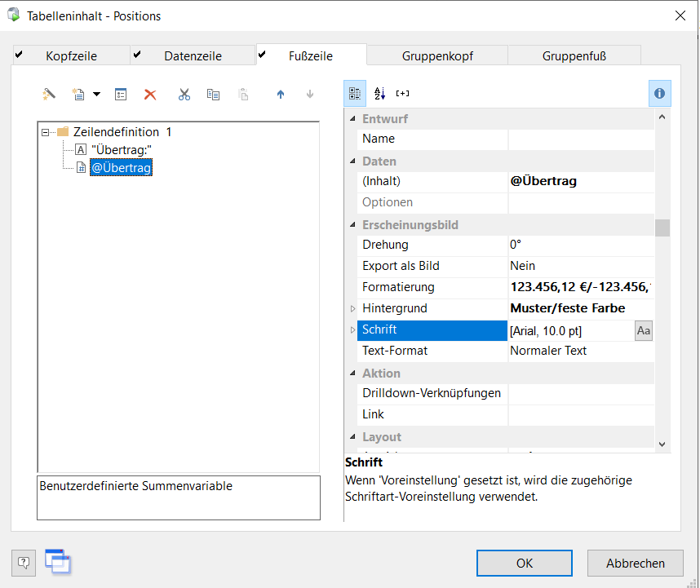Viewport: 700px width, 588px height.
Task: Click the Name property value field
Action: coord(581,139)
